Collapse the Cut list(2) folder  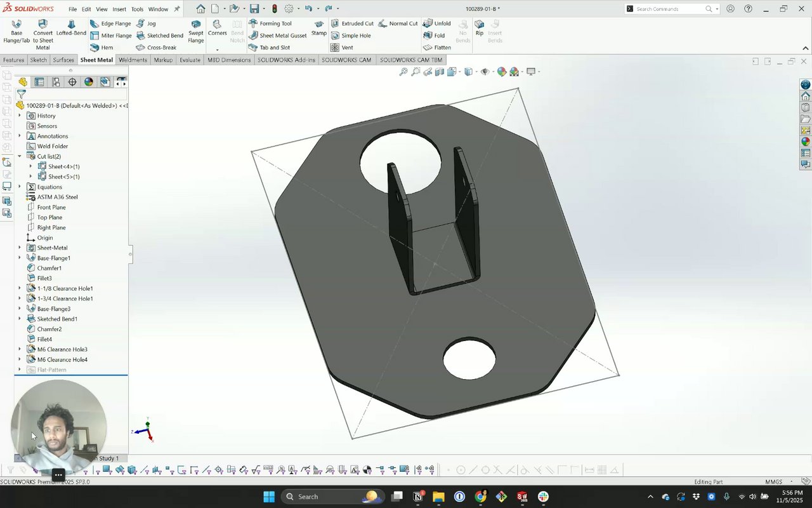20,156
